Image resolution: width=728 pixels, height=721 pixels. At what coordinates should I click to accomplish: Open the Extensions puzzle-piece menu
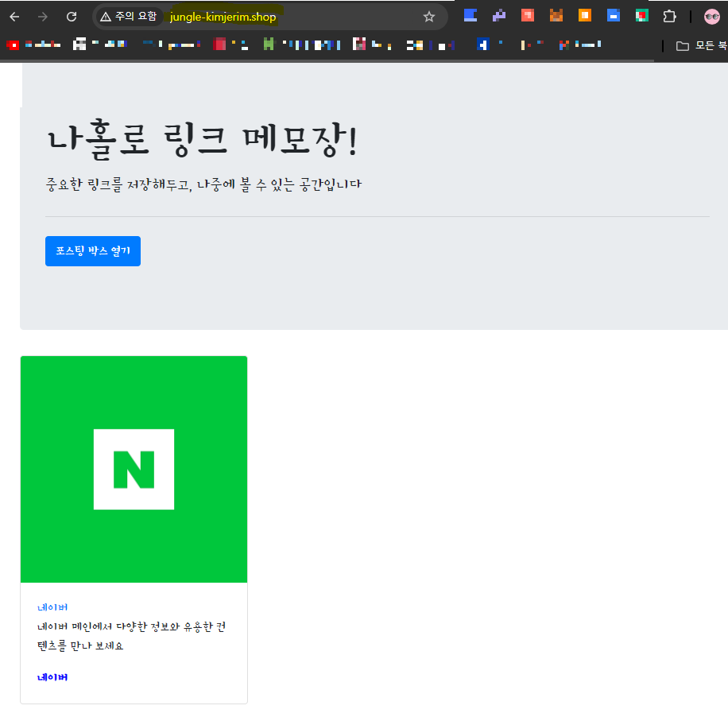pyautogui.click(x=669, y=17)
